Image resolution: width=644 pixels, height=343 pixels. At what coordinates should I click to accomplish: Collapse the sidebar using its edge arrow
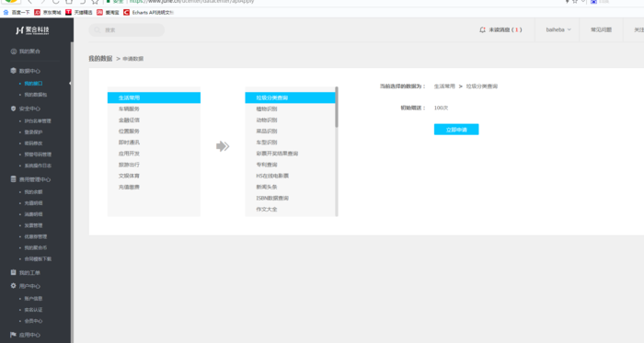click(70, 84)
